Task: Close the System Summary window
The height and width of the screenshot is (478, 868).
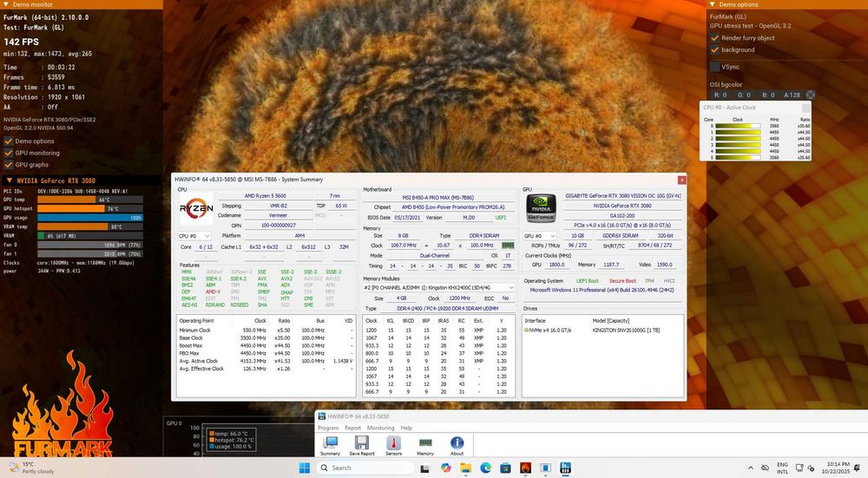Action: pyautogui.click(x=681, y=180)
